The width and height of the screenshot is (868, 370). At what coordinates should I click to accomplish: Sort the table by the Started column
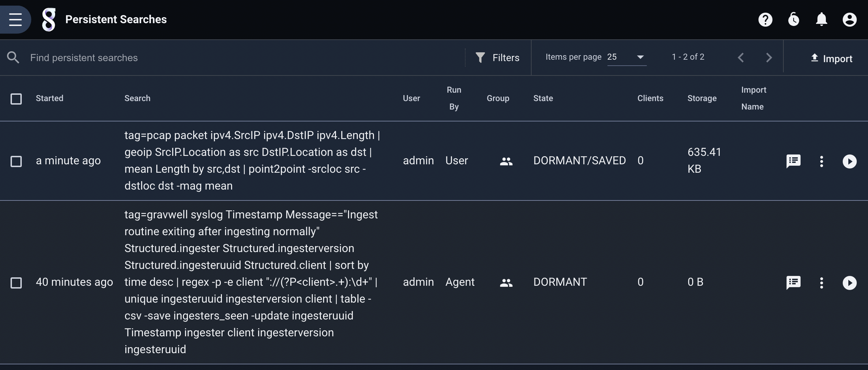coord(50,98)
